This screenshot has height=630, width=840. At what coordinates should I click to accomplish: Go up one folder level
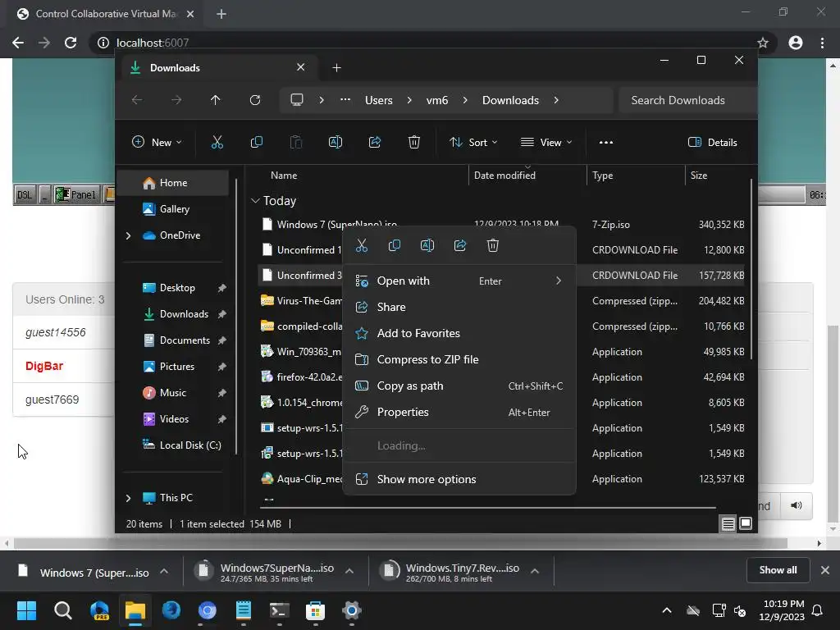coord(216,100)
